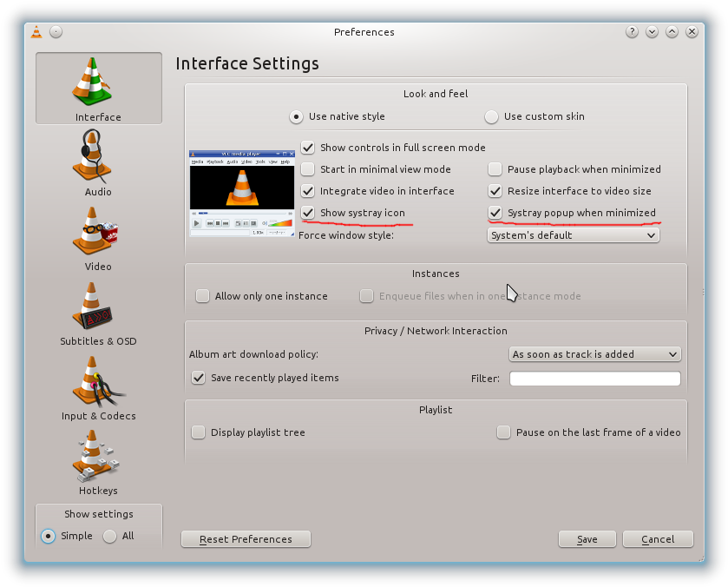Save the interface settings
Screen dimensions: 728x587
[587, 539]
